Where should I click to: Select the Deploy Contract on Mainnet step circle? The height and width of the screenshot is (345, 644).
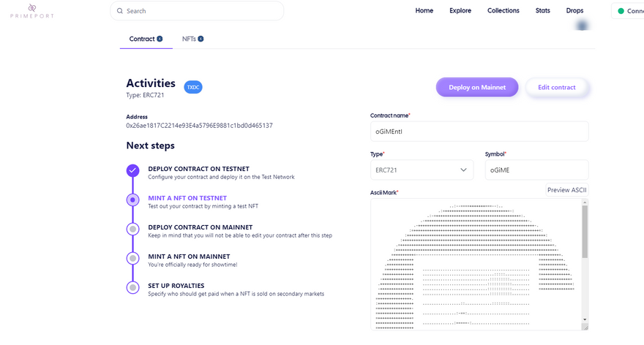coord(132,229)
